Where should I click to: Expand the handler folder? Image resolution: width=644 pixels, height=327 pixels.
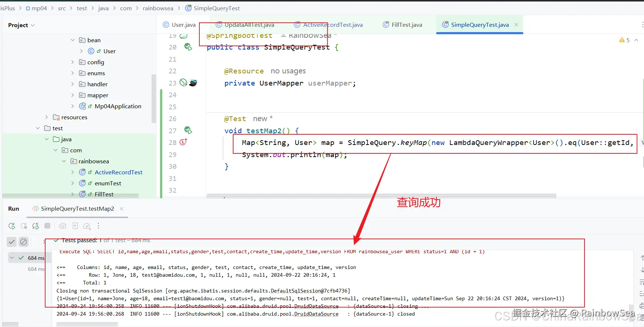click(73, 84)
